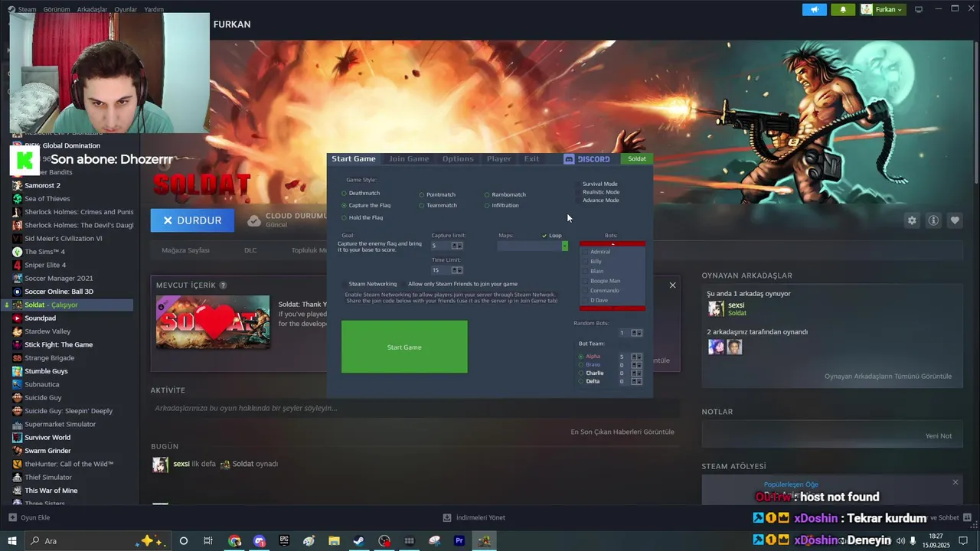Open game settings gear icon
Image resolution: width=980 pixels, height=551 pixels.
[912, 220]
